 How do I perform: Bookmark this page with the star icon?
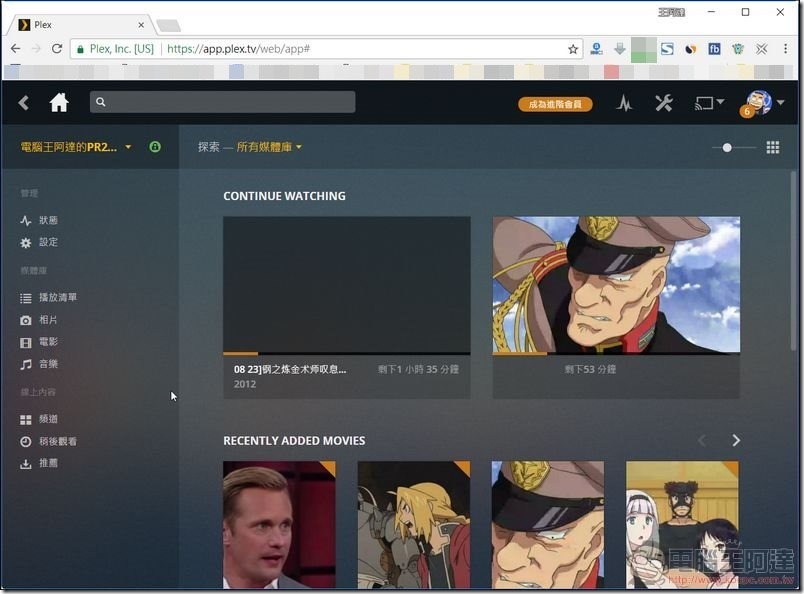573,49
